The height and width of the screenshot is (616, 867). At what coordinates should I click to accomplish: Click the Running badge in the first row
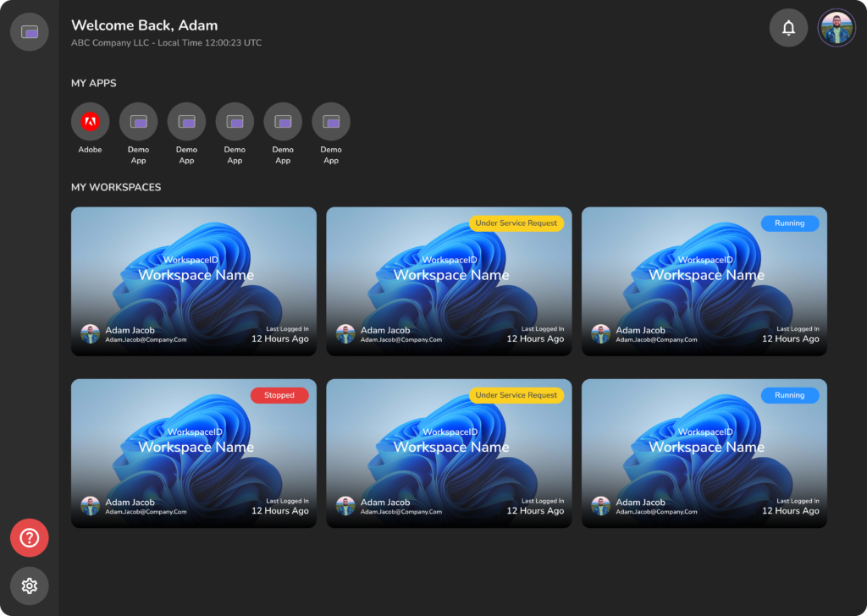[789, 223]
